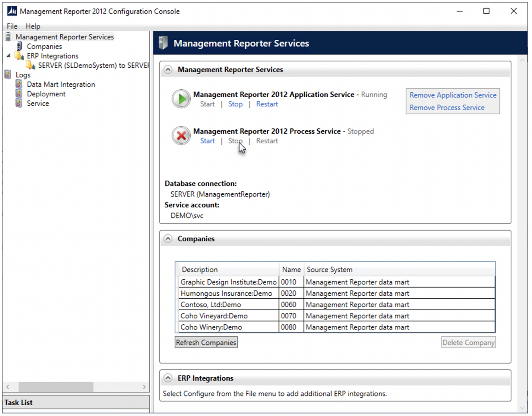The image size is (532, 416).
Task: Click the Logs icon in the sidebar
Action: (8, 74)
